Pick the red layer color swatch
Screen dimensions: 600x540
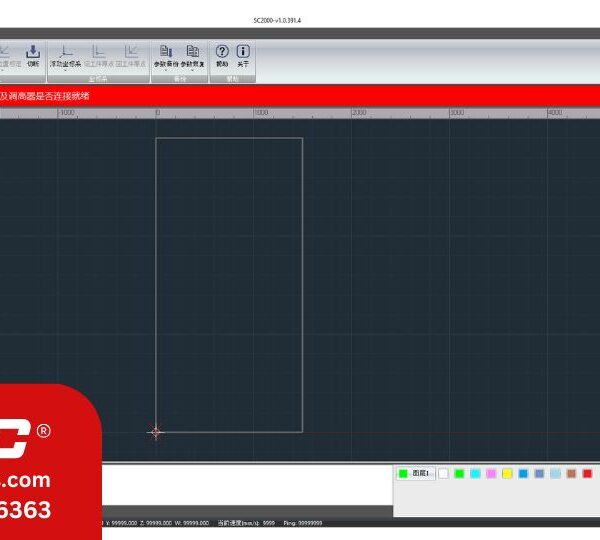click(587, 473)
